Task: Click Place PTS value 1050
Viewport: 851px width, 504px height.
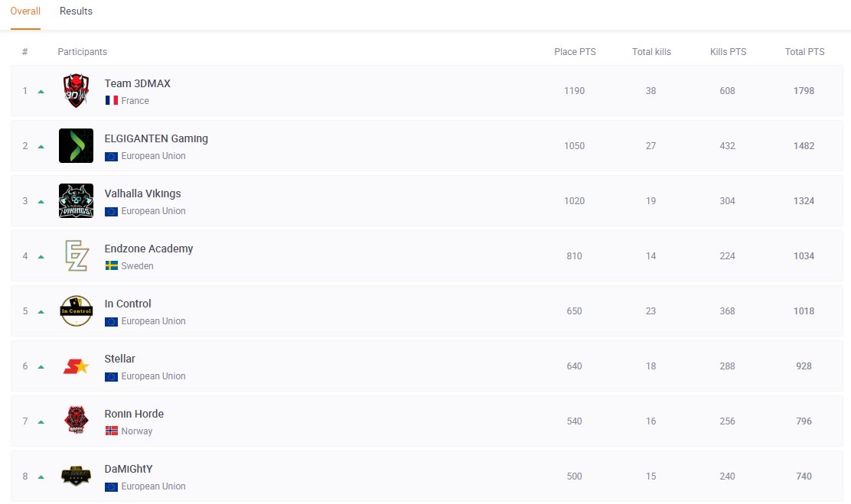Action: pos(574,145)
